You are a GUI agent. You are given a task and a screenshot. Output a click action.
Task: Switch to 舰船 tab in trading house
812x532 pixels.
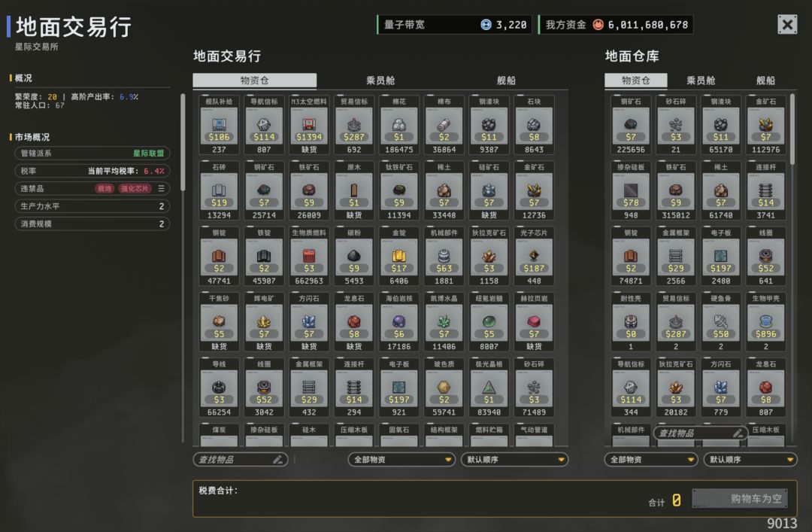(x=506, y=81)
